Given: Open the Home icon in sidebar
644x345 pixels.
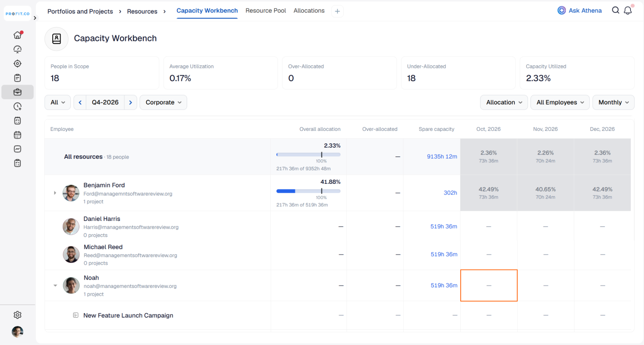Looking at the screenshot, I should click(18, 35).
